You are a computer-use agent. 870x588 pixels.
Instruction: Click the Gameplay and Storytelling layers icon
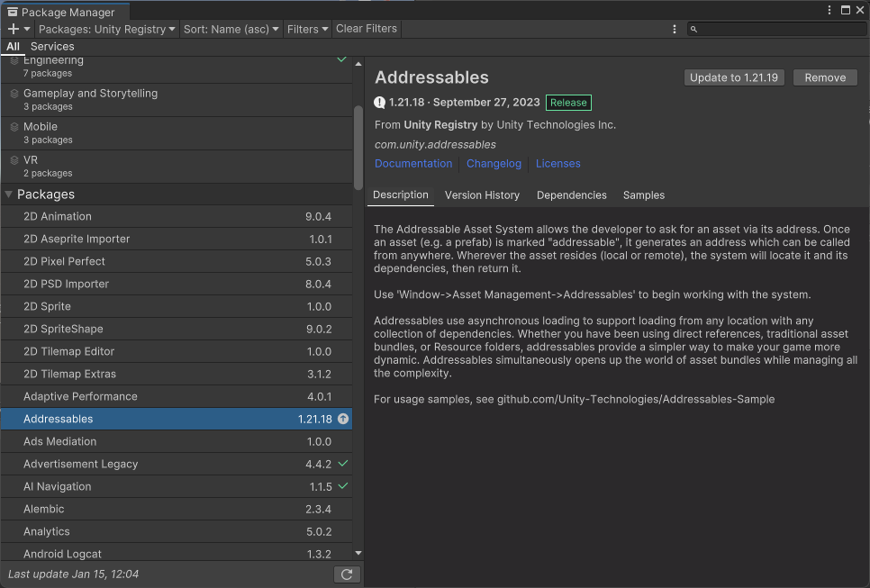pyautogui.click(x=14, y=94)
